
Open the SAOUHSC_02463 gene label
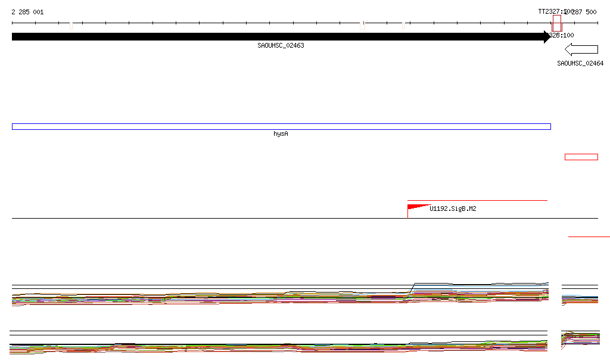click(x=281, y=46)
